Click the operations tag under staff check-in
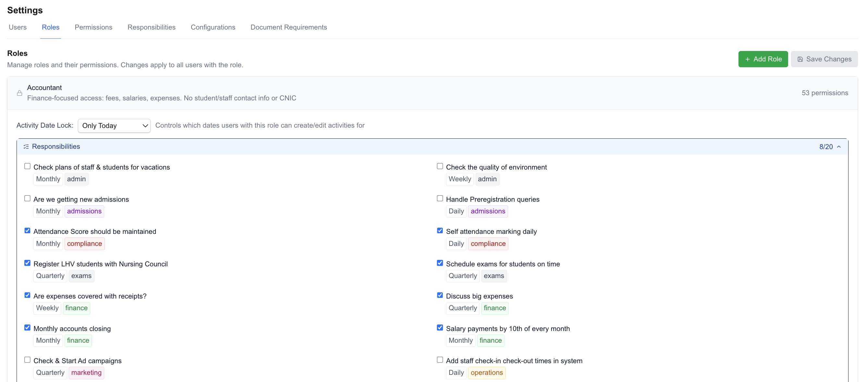The height and width of the screenshot is (382, 868). [x=487, y=373]
